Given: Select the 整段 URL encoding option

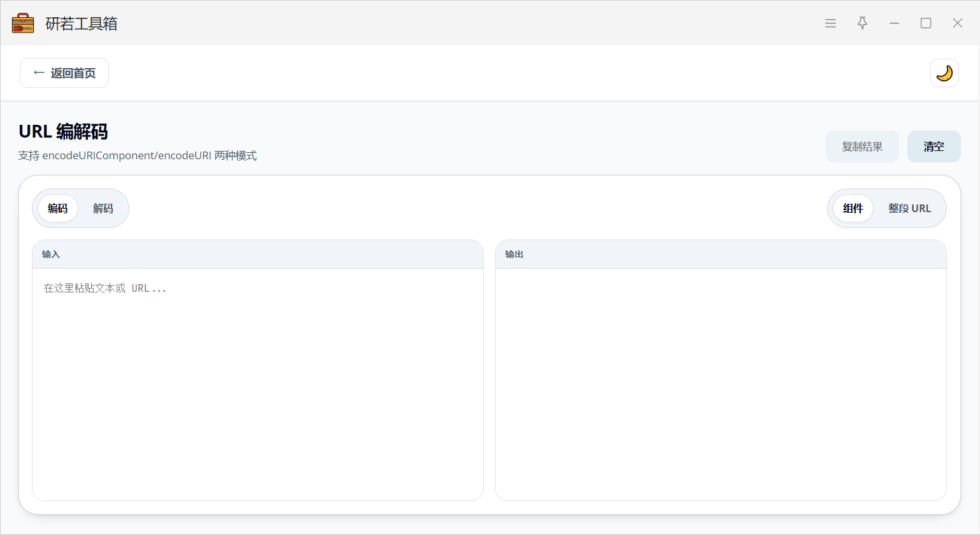Looking at the screenshot, I should (909, 208).
